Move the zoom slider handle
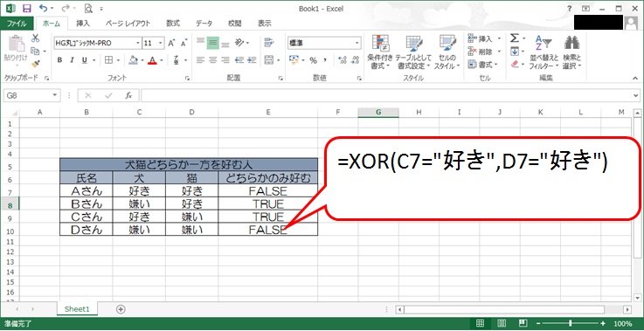The width and height of the screenshot is (644, 331). [570, 323]
